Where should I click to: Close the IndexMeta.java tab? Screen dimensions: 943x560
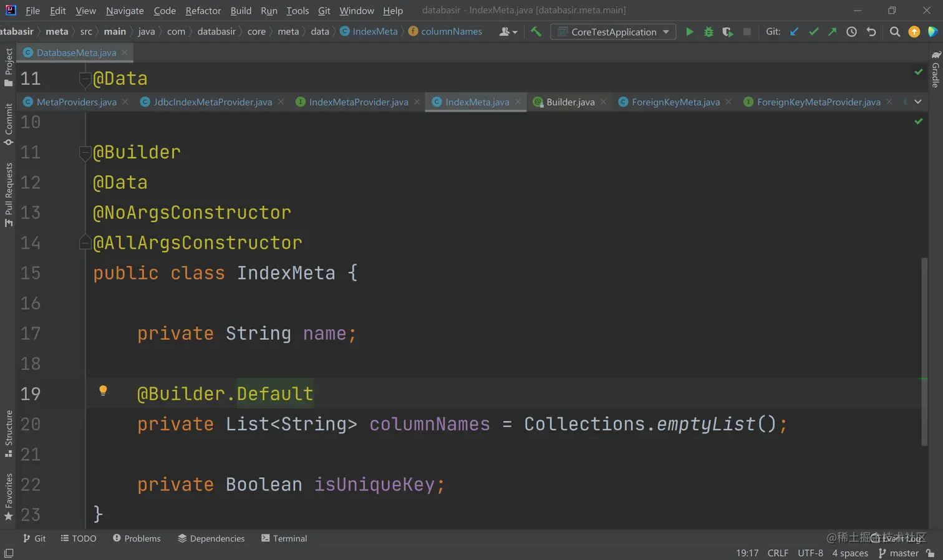[518, 102]
